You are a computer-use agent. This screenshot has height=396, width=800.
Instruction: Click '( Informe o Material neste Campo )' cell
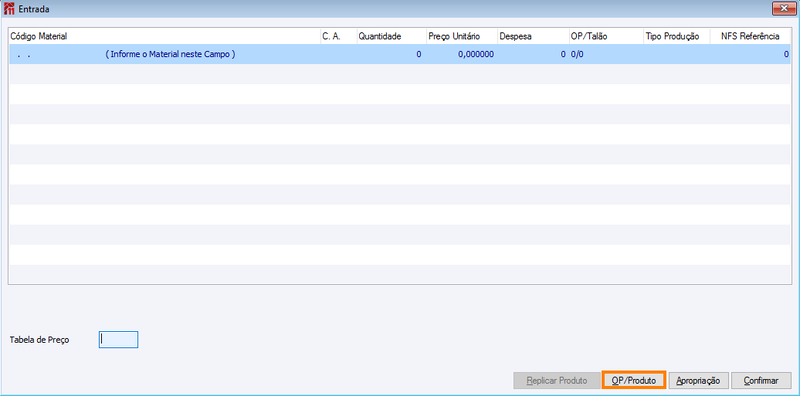click(x=170, y=54)
